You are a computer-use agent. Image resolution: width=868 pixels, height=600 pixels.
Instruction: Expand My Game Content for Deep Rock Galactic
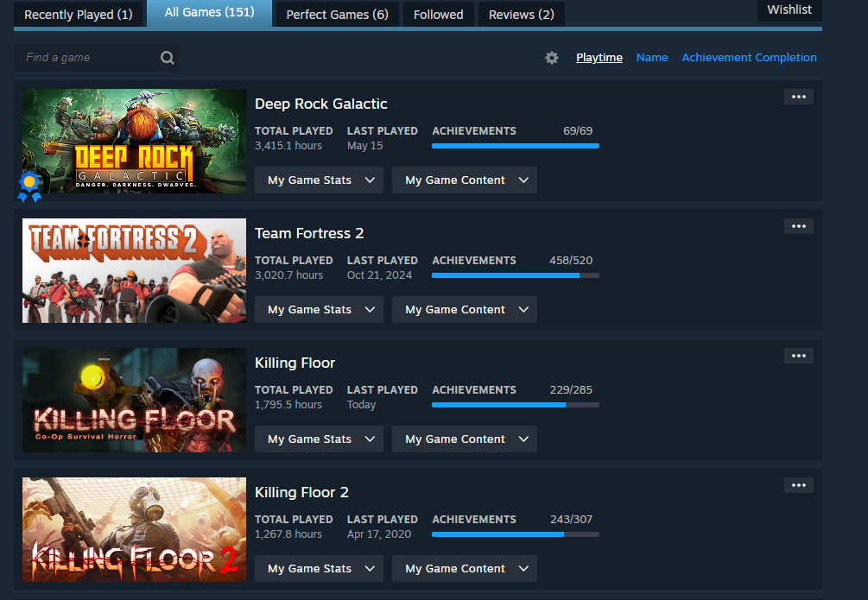465,180
